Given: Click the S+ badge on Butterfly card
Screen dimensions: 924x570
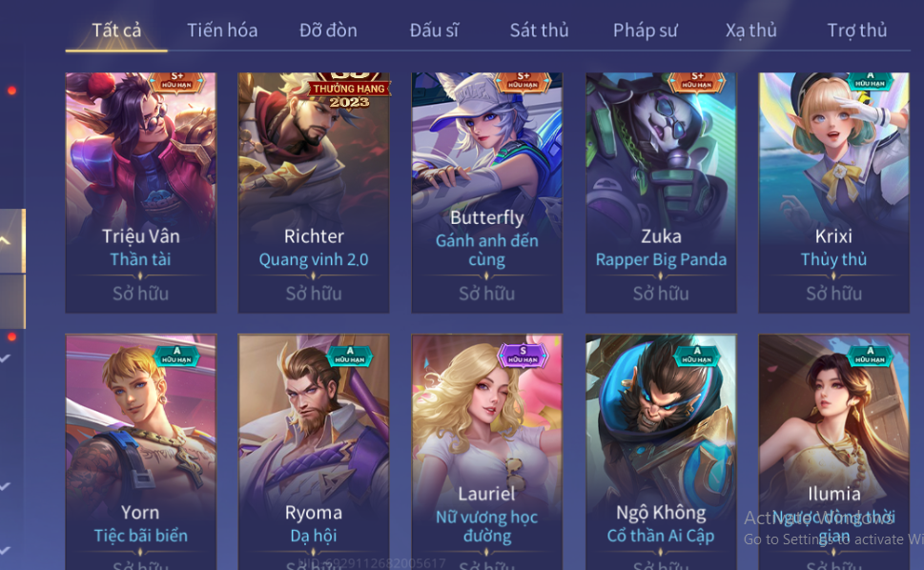Looking at the screenshot, I should [x=524, y=82].
